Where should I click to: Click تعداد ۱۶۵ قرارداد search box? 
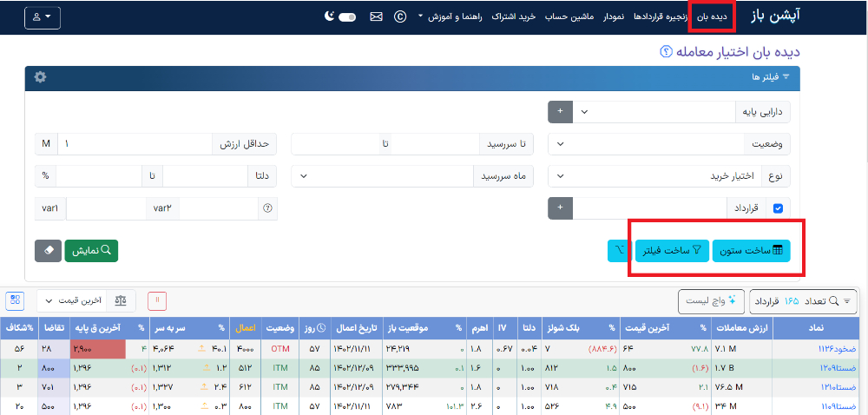[x=803, y=301]
